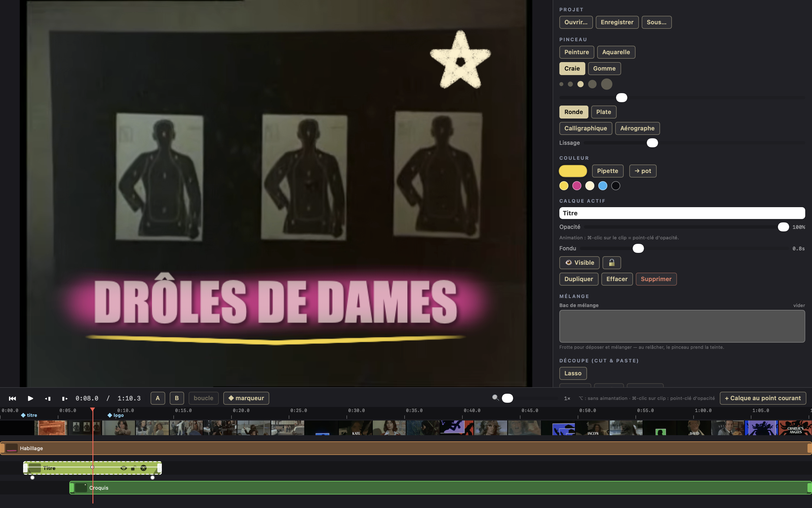Choose the smallest brush size dot
812x508 pixels.
point(561,84)
